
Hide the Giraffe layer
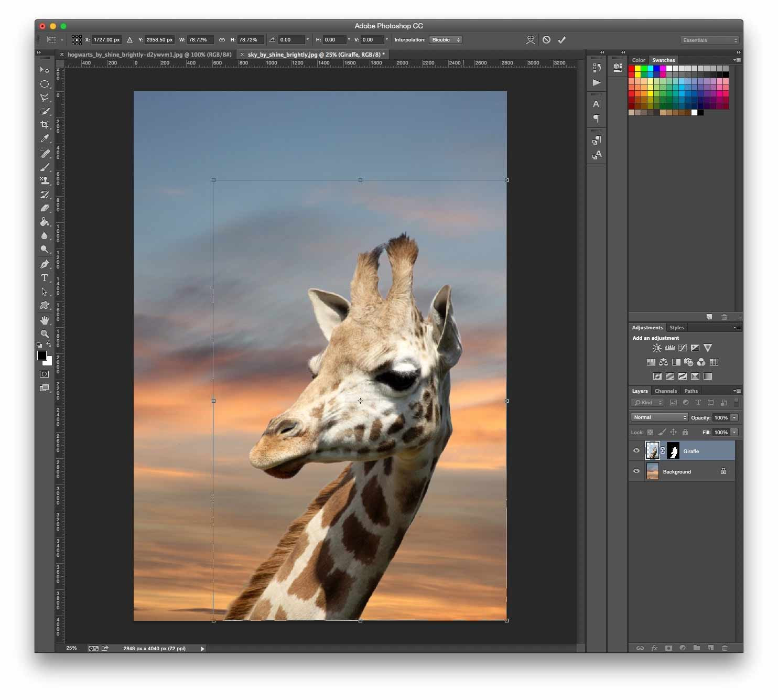tap(636, 451)
